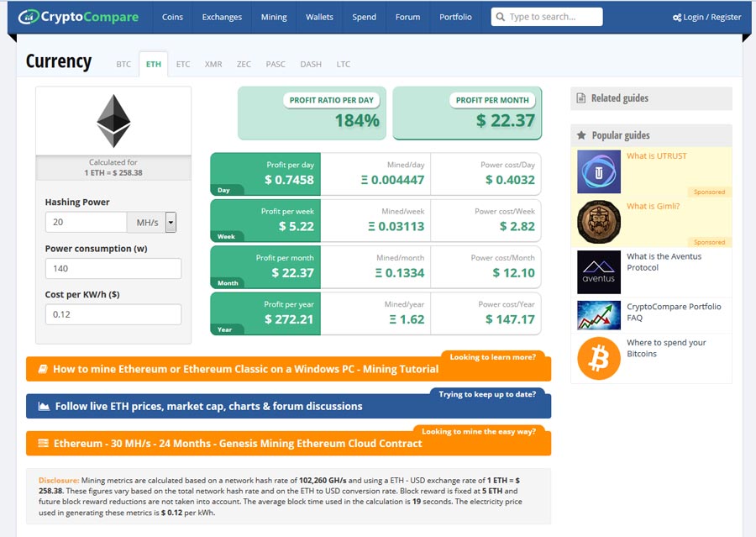Open the Forum menu
Screen dimensions: 756x537
pyautogui.click(x=407, y=17)
